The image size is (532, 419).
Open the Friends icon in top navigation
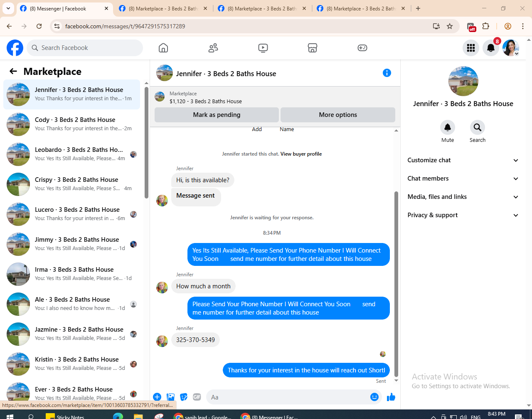tap(213, 48)
